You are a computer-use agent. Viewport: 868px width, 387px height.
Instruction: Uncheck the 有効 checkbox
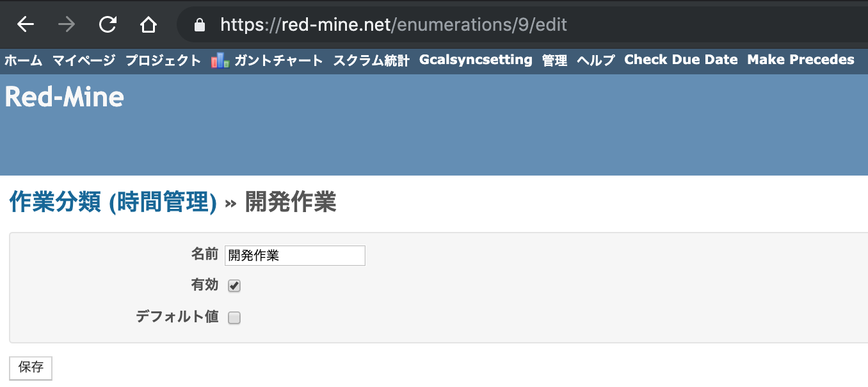(x=234, y=286)
